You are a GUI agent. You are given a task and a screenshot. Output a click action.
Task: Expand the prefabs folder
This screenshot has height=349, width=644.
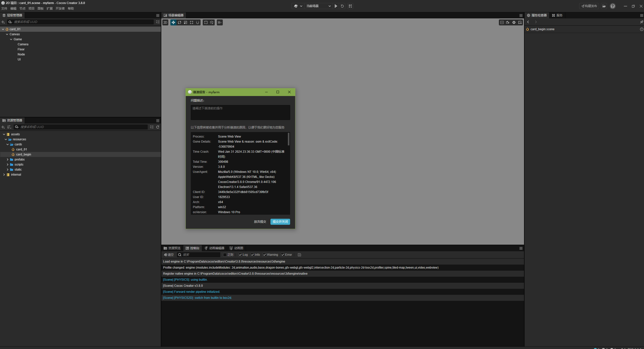pos(8,160)
